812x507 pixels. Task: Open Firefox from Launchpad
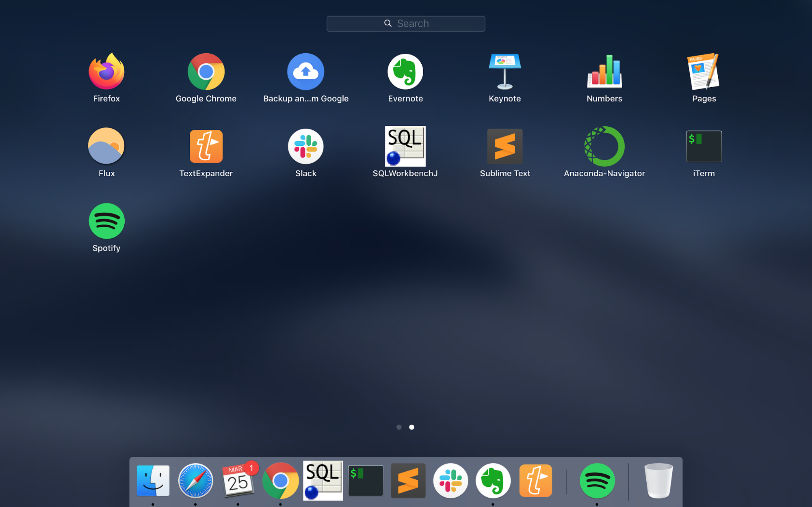pyautogui.click(x=106, y=71)
